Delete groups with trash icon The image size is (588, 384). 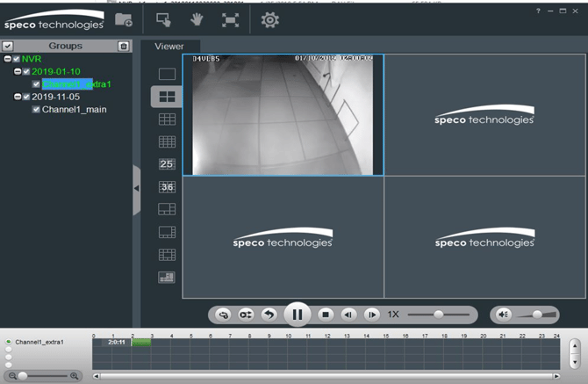point(124,46)
